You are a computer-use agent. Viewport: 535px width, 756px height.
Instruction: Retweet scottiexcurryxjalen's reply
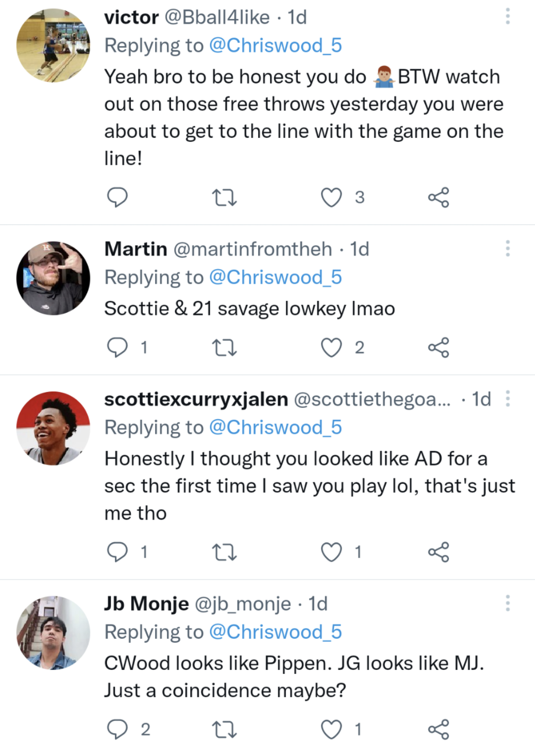[224, 552]
